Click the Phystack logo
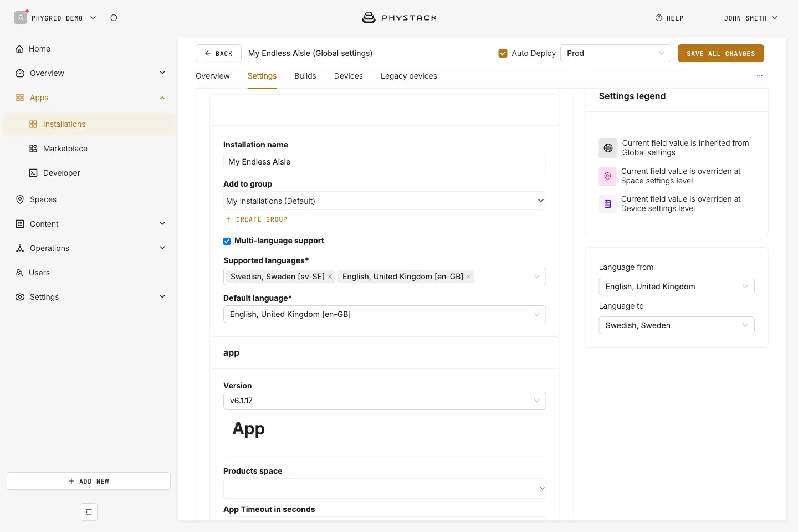This screenshot has height=532, width=798. [399, 18]
